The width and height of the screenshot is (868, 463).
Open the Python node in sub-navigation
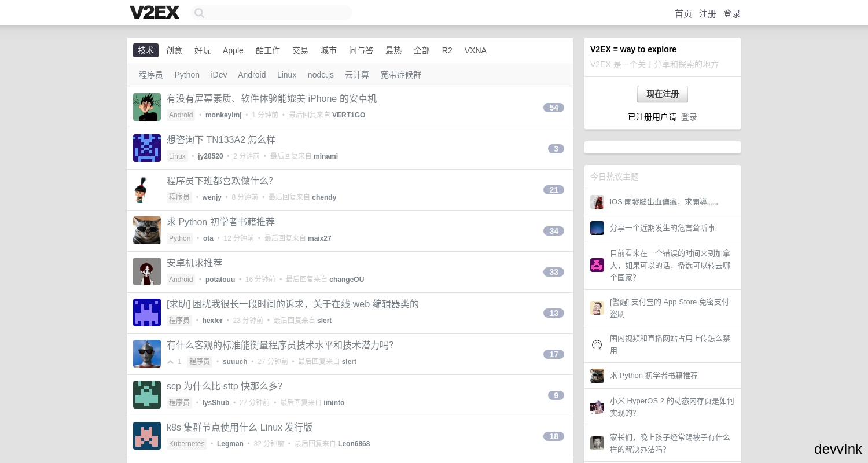coord(187,75)
